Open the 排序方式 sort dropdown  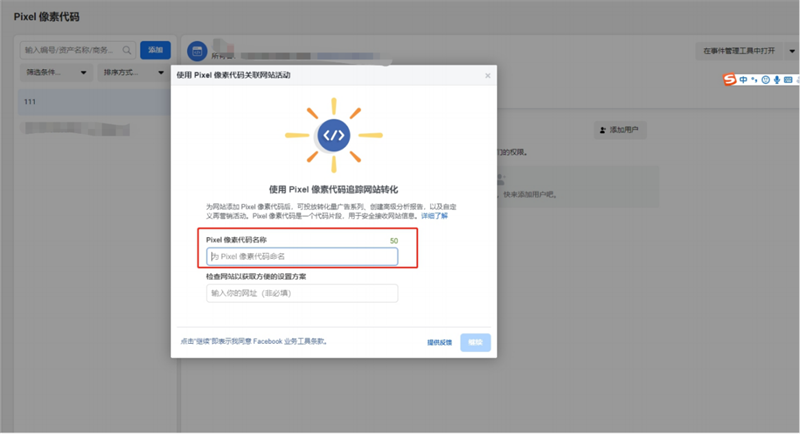[x=133, y=72]
